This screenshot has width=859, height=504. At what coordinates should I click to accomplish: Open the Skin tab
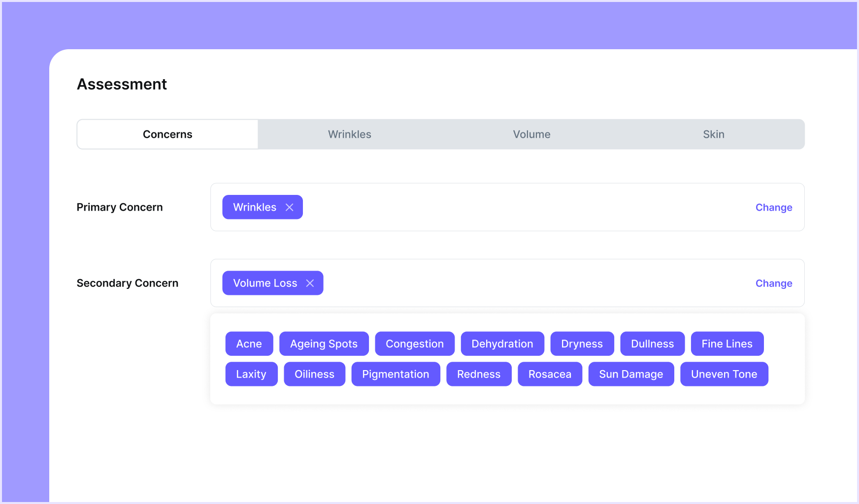pyautogui.click(x=713, y=134)
